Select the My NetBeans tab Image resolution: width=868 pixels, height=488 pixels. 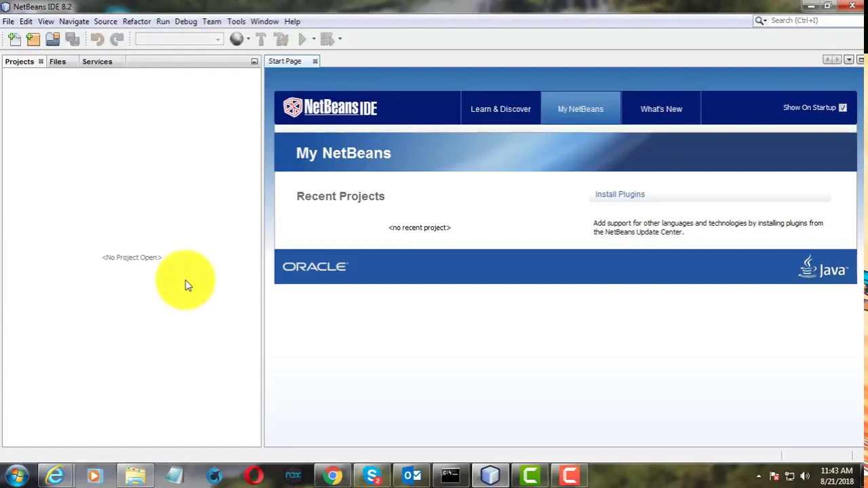(580, 108)
